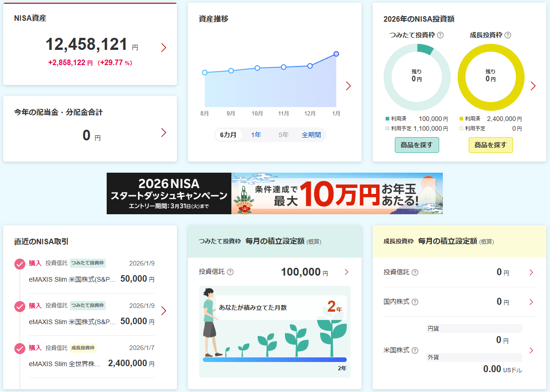Expand 国内株式 0円 row arrow
This screenshot has height=392, width=550.
click(x=531, y=302)
